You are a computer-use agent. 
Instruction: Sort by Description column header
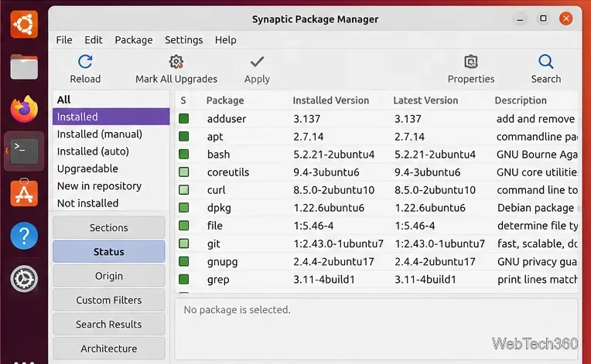point(521,100)
